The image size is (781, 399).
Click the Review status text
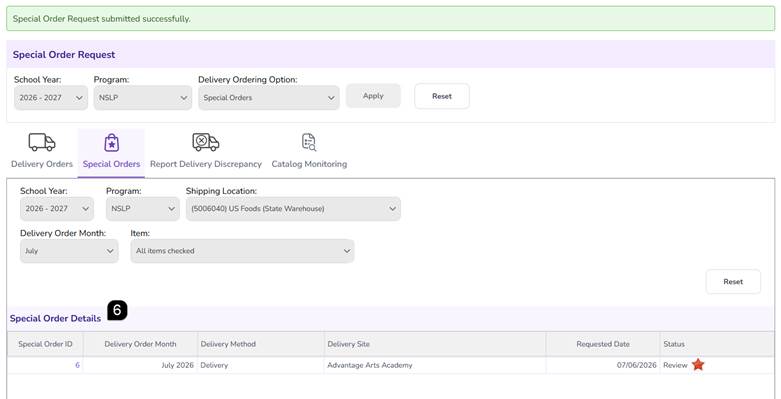click(675, 365)
